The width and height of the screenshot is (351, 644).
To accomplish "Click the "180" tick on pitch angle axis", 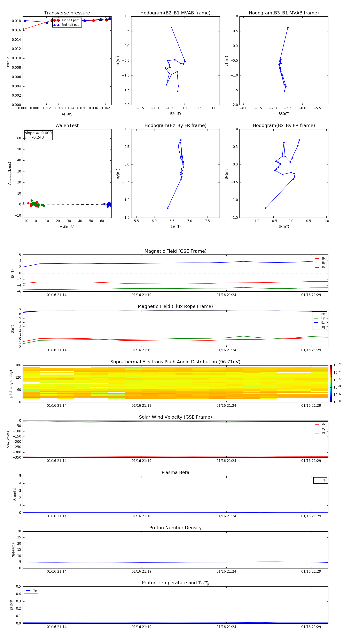I will coord(18,365).
